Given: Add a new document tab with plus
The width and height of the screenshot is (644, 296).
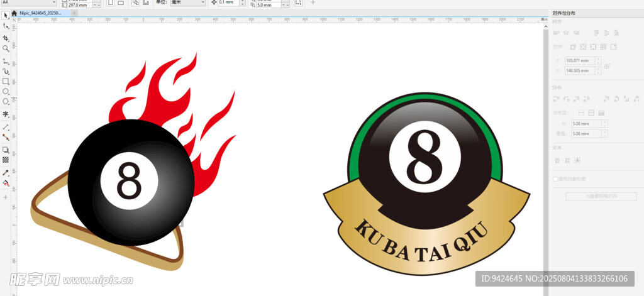Looking at the screenshot, I should [x=75, y=13].
